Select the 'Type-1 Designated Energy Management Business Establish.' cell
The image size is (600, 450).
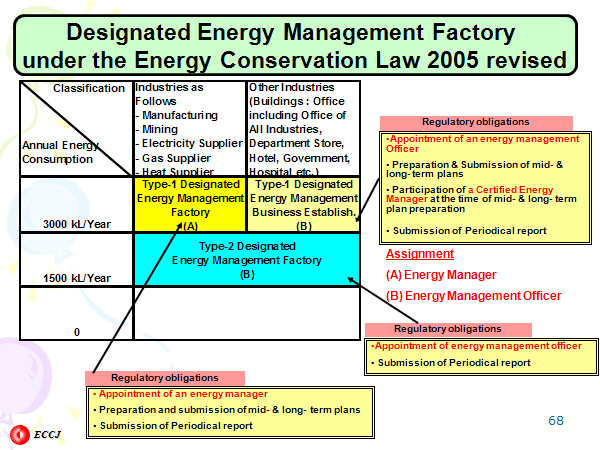tap(304, 204)
